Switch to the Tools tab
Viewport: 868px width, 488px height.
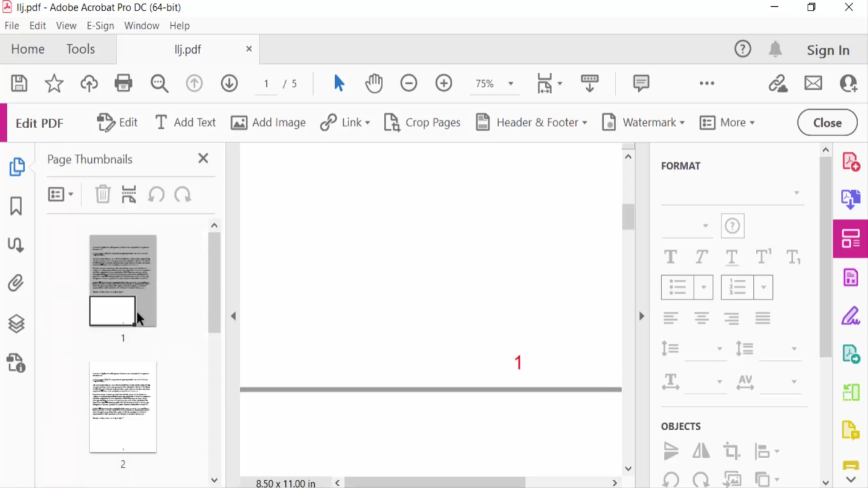tap(81, 49)
